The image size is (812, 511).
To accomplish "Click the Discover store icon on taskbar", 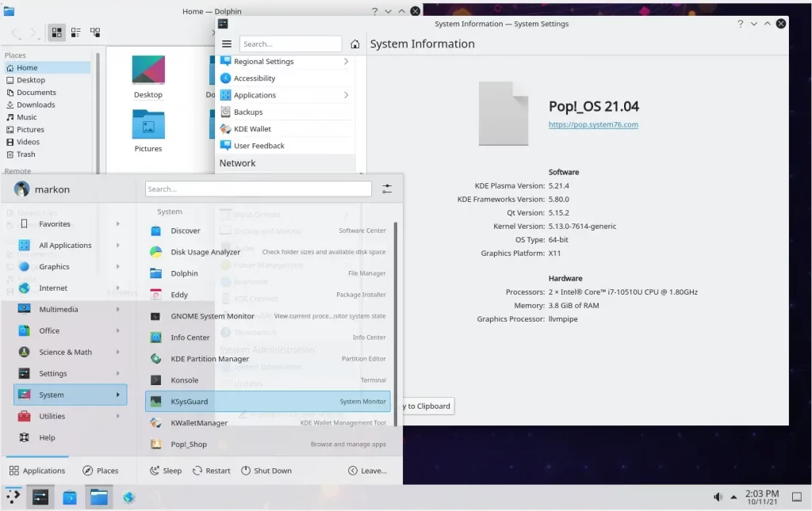I will 70,497.
